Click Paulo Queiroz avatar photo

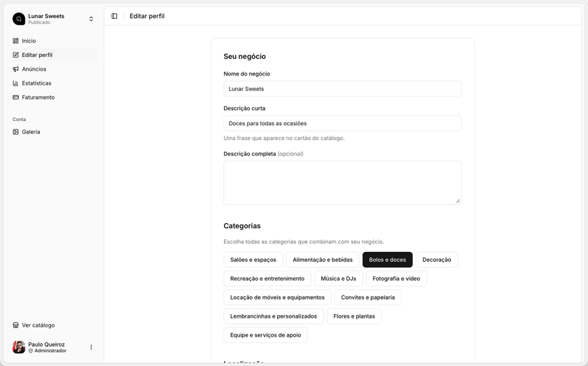point(19,347)
